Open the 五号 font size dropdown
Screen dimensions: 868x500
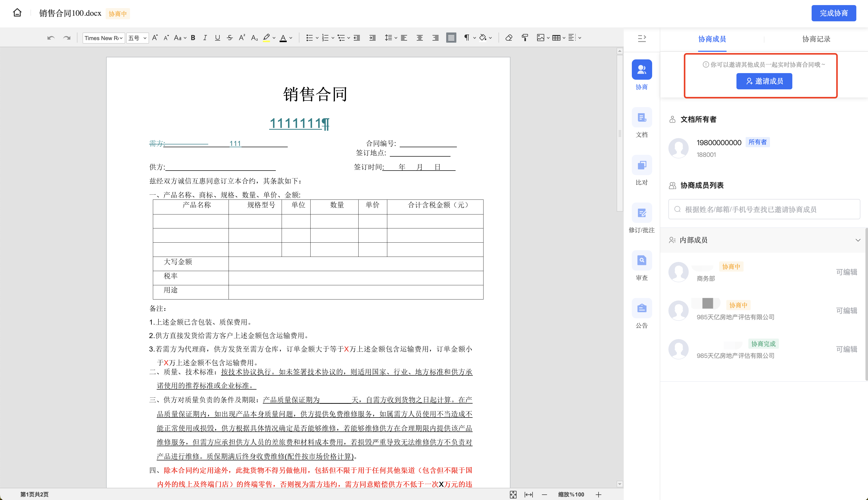coord(137,38)
